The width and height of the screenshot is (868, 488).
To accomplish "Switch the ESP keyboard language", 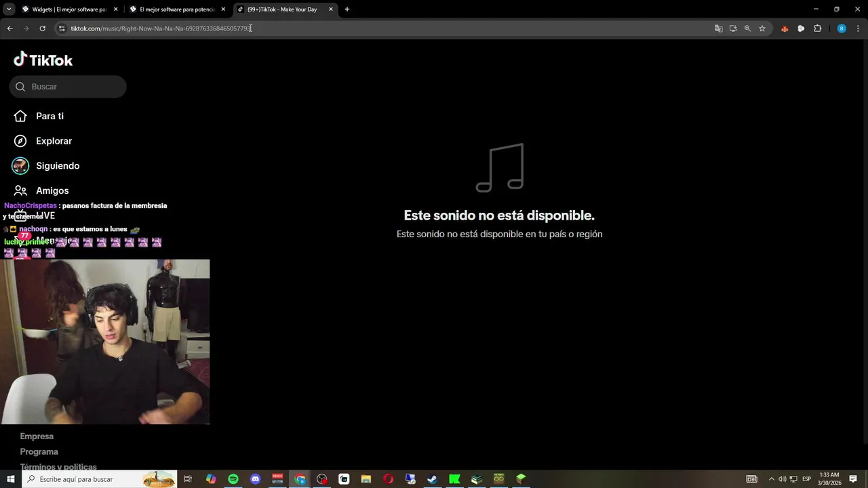I will click(807, 479).
